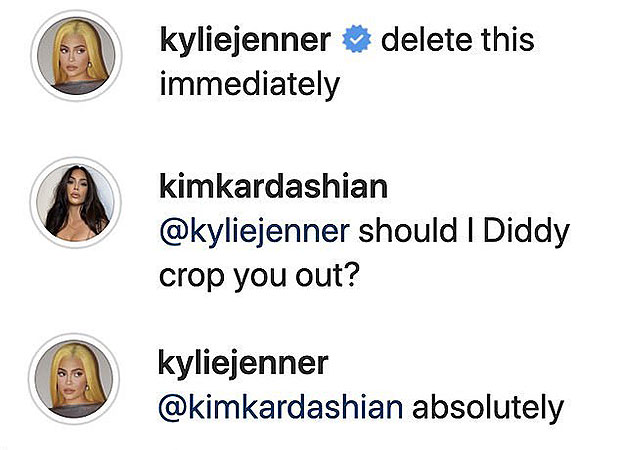Viewport: 620px width, 450px height.
Task: Open the kimkardashian username in bold
Action: point(274,187)
